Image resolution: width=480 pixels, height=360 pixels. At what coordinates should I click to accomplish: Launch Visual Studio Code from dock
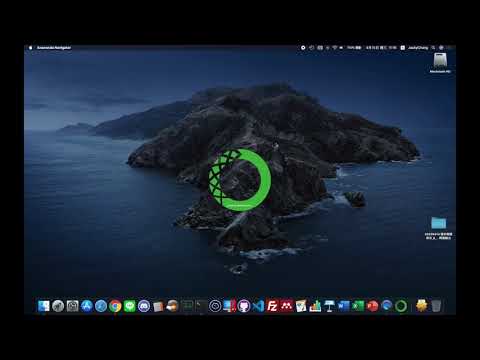click(x=258, y=306)
